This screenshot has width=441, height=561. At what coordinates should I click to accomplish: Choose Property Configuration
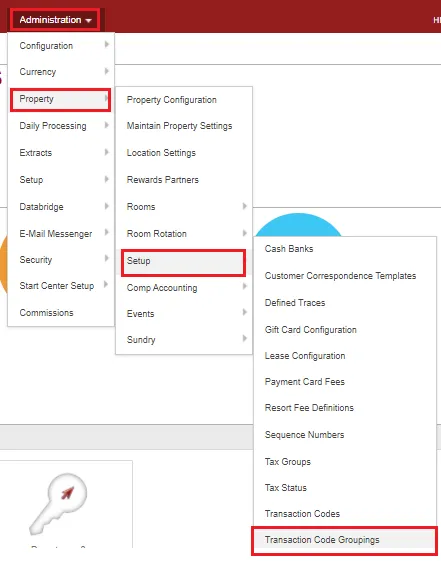(184, 100)
